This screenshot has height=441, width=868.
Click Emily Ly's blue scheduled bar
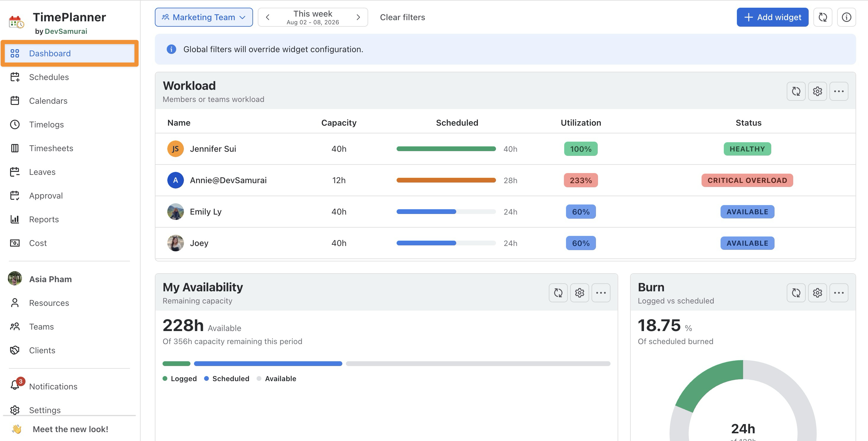pyautogui.click(x=426, y=212)
